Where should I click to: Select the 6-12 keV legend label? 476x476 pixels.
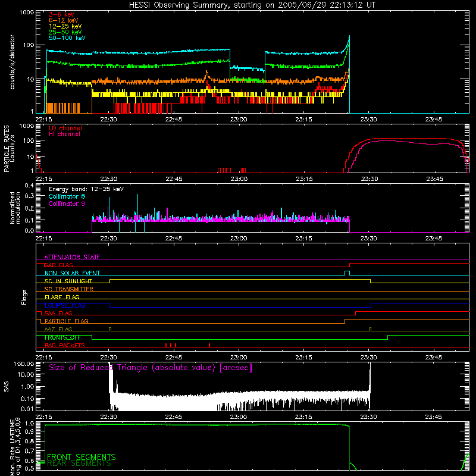(x=64, y=20)
